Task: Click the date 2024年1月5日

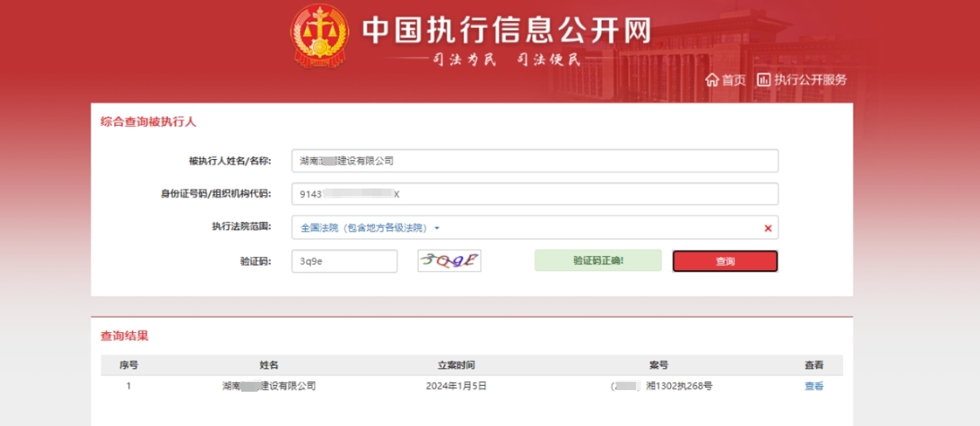Action: pyautogui.click(x=457, y=386)
